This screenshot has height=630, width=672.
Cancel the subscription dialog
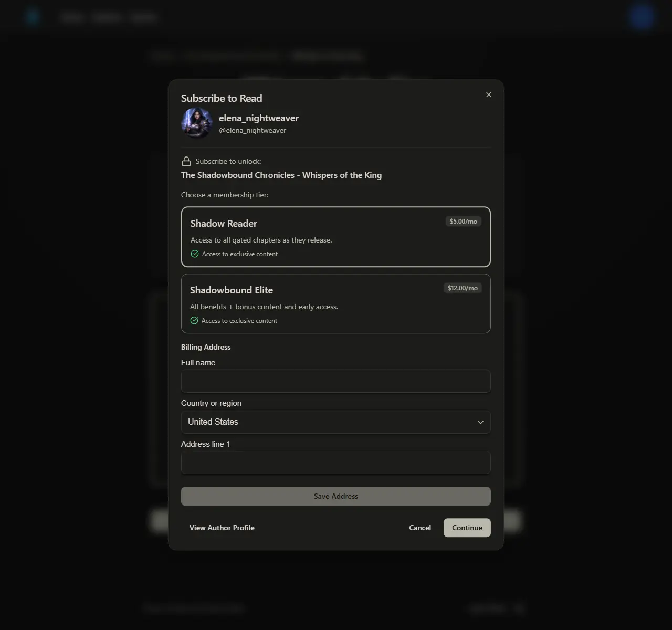click(419, 528)
